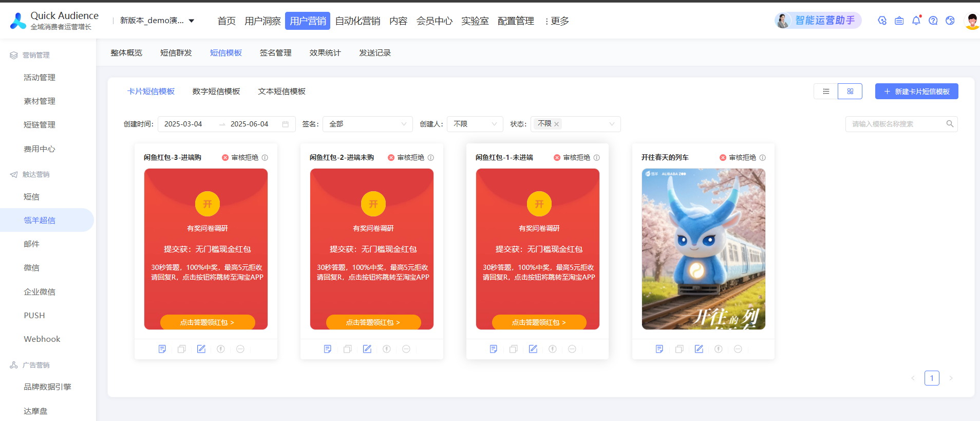Open notifications bell icon

916,21
